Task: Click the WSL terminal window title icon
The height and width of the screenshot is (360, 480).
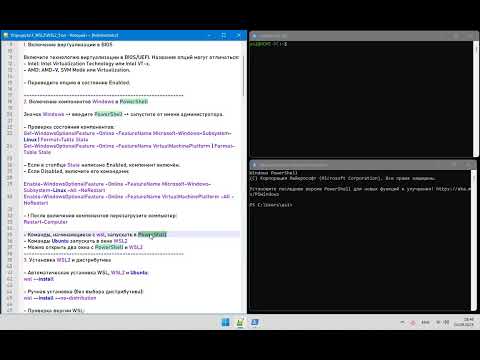Action: tap(254, 36)
